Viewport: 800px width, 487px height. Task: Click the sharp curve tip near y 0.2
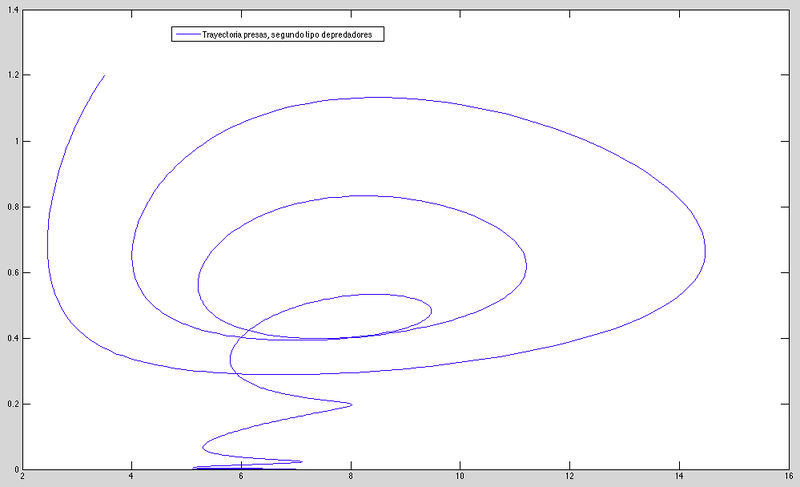tap(351, 404)
